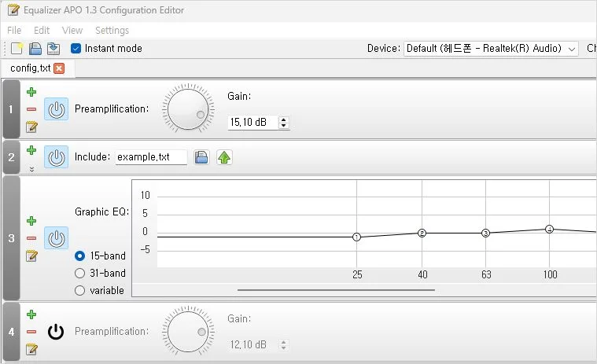Open the edit-text icon for row 3
This screenshot has height=364, width=597.
[31, 256]
